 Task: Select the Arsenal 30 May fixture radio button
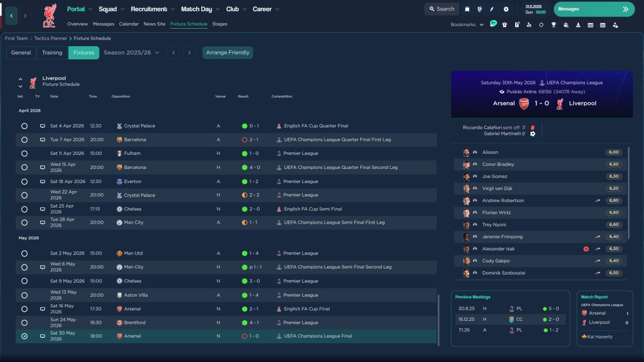tap(24, 336)
